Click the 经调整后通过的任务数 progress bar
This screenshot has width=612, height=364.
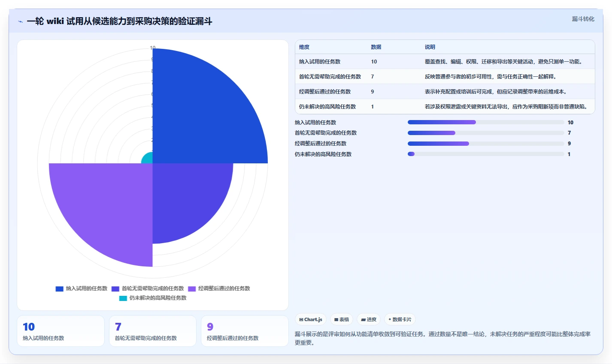pos(486,144)
